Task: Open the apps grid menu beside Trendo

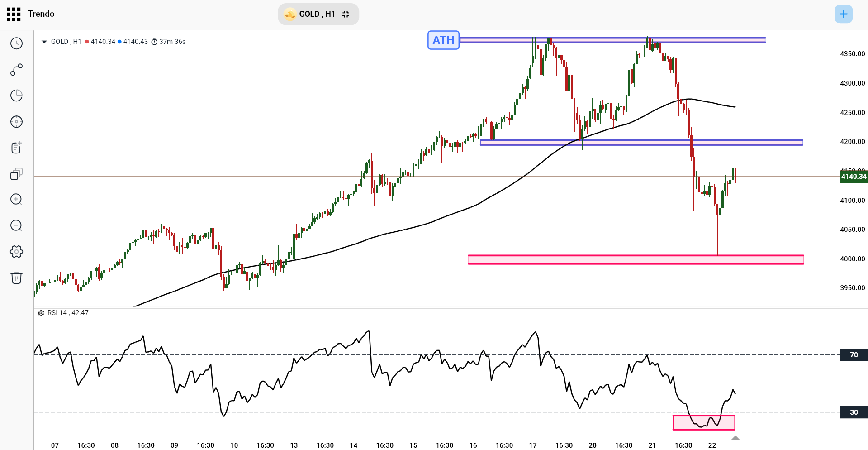Action: 14,14
